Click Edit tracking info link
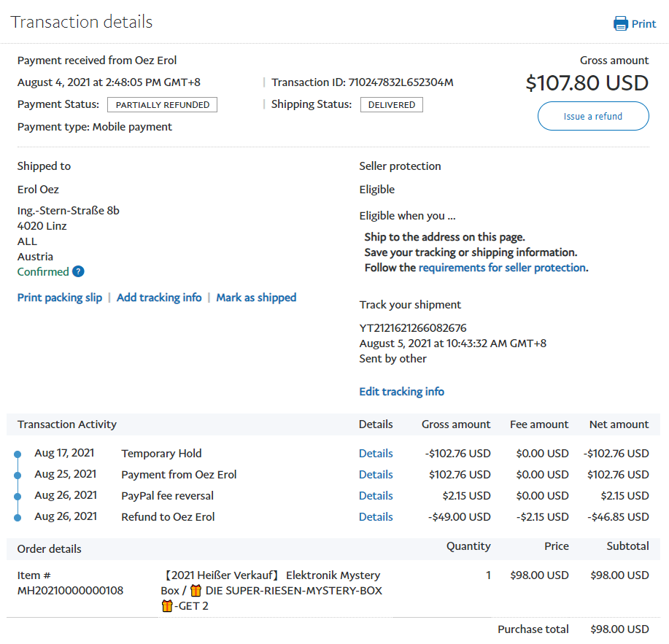Screen dimensions: 669x644 [x=401, y=392]
